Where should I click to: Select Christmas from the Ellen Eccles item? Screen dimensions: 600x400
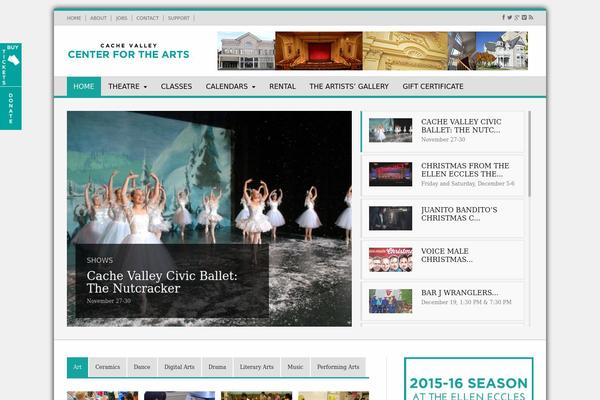pos(443,175)
